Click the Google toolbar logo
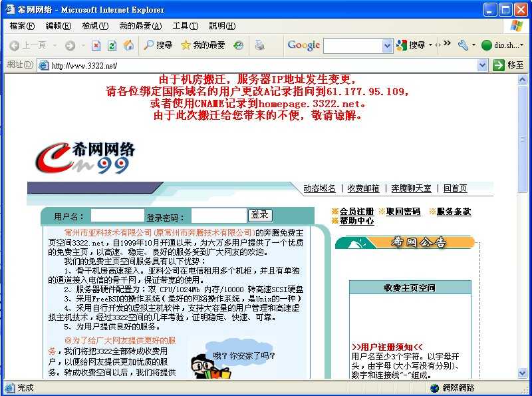 [x=304, y=45]
